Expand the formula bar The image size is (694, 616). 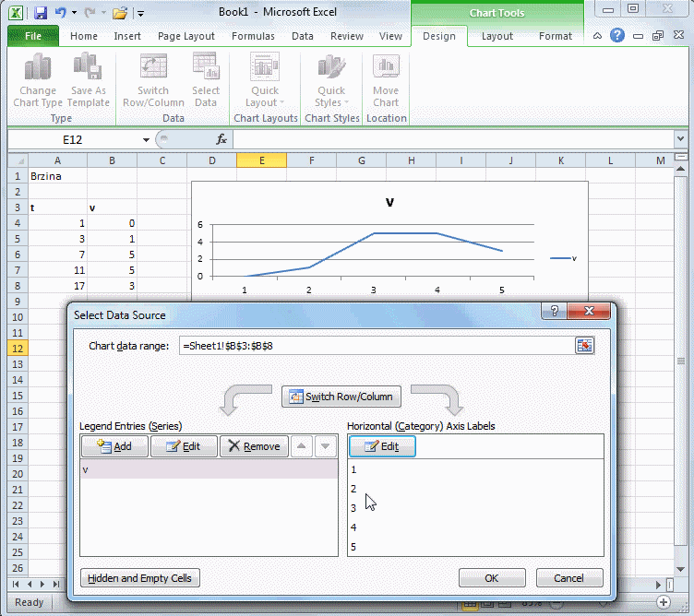[680, 139]
